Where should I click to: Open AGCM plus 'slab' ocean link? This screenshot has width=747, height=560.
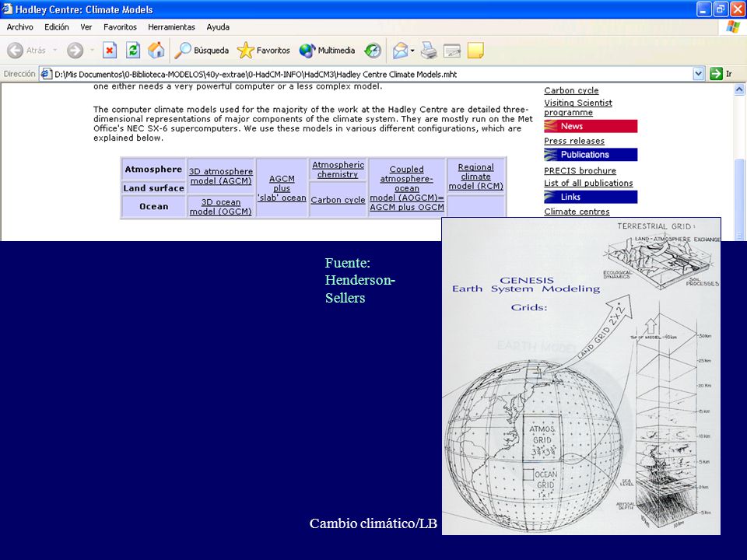pyautogui.click(x=282, y=188)
